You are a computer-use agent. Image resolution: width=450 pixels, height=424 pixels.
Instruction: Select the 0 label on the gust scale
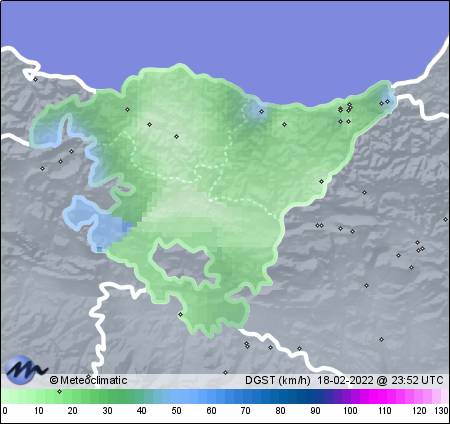[x=5, y=410]
